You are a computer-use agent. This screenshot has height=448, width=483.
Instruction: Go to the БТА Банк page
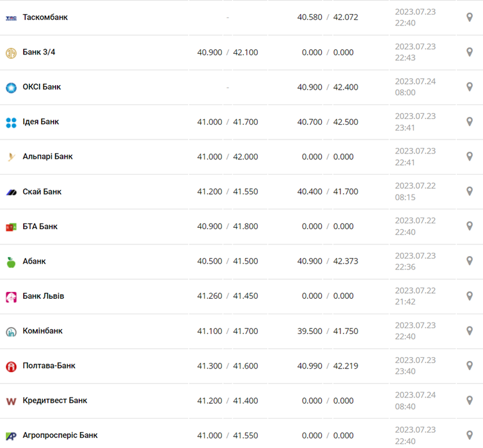40,227
